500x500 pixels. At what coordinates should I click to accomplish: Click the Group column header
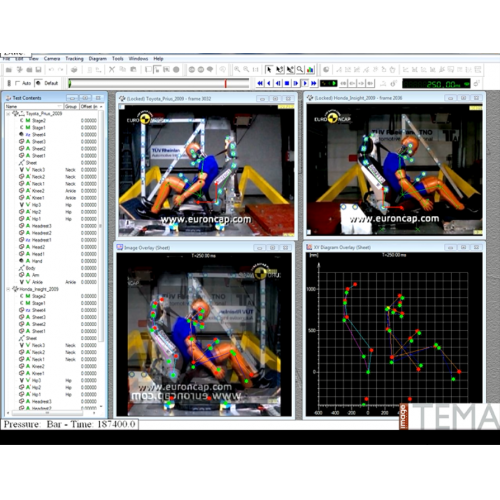(71, 106)
